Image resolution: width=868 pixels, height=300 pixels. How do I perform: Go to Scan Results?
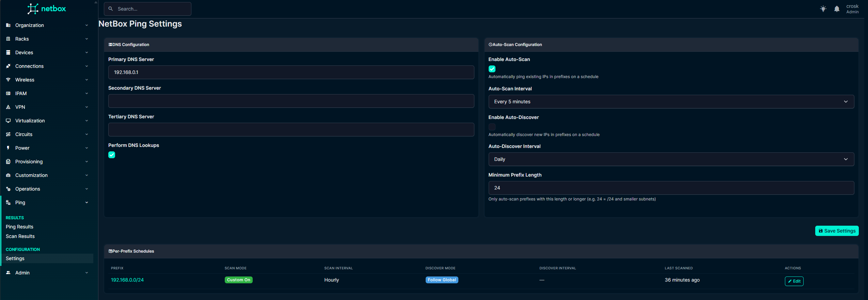pos(20,236)
